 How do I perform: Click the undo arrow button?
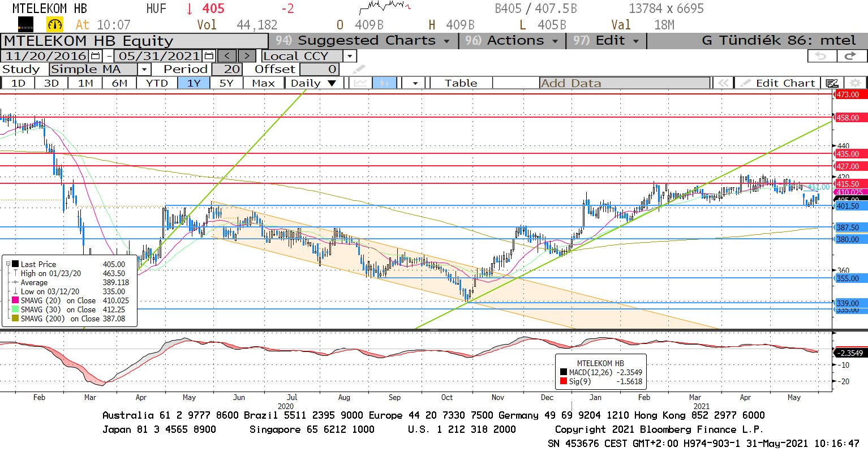click(x=820, y=55)
